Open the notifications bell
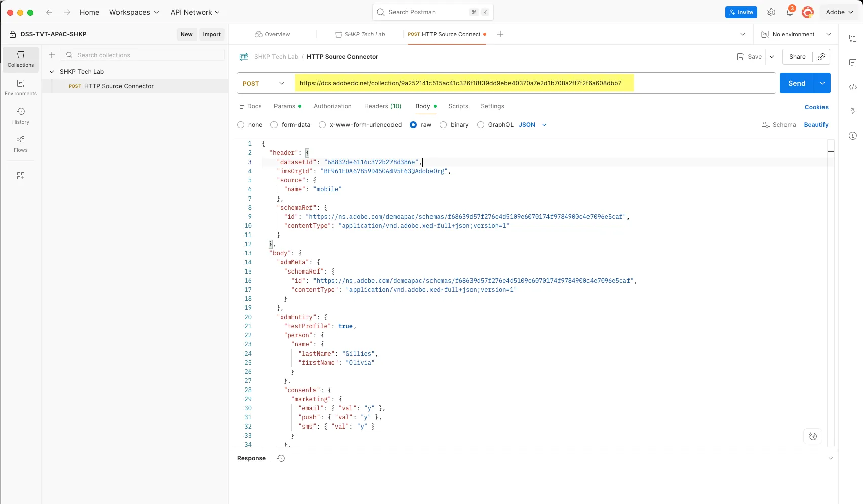The width and height of the screenshot is (863, 504). coord(790,12)
